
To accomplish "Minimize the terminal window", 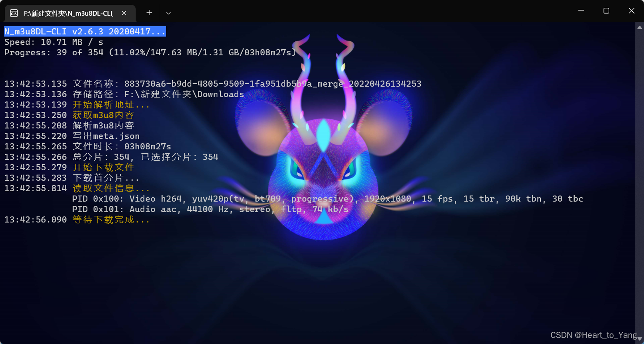I will pyautogui.click(x=581, y=11).
